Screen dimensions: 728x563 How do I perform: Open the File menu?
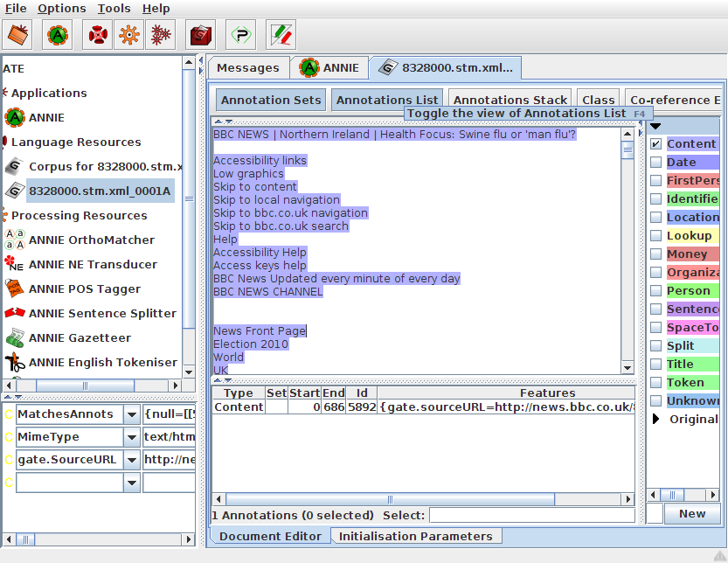[16, 9]
